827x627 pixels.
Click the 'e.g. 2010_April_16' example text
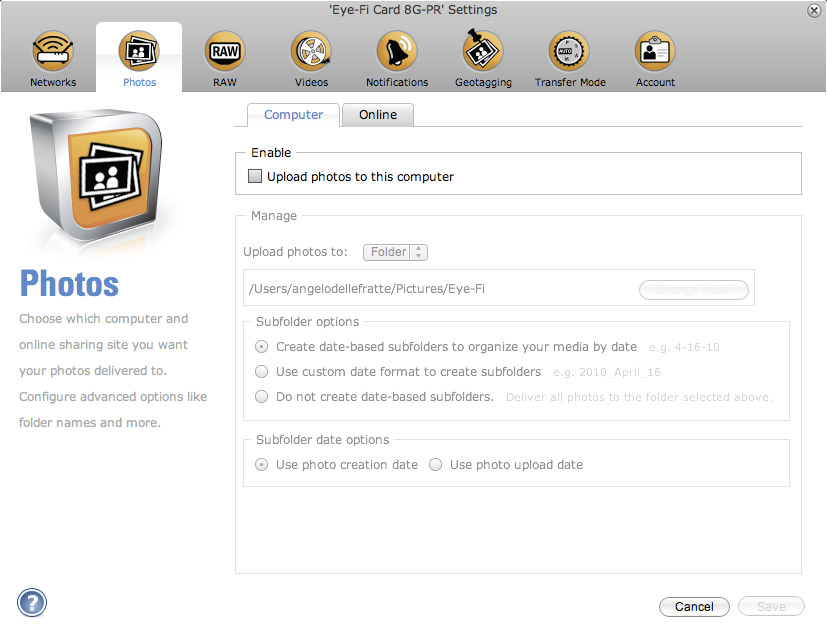607,372
